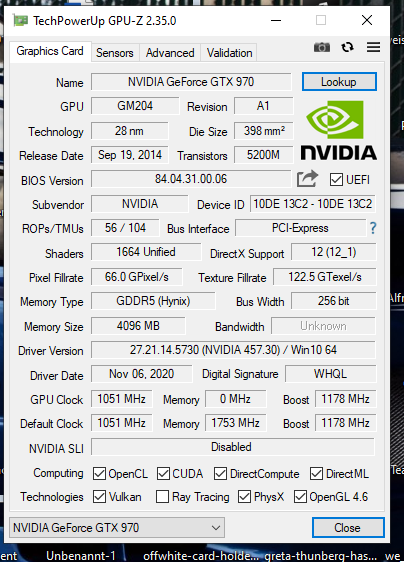Click the Driver Date field Nov 06, 2020
Screen dimensions: 404x562
point(141,374)
